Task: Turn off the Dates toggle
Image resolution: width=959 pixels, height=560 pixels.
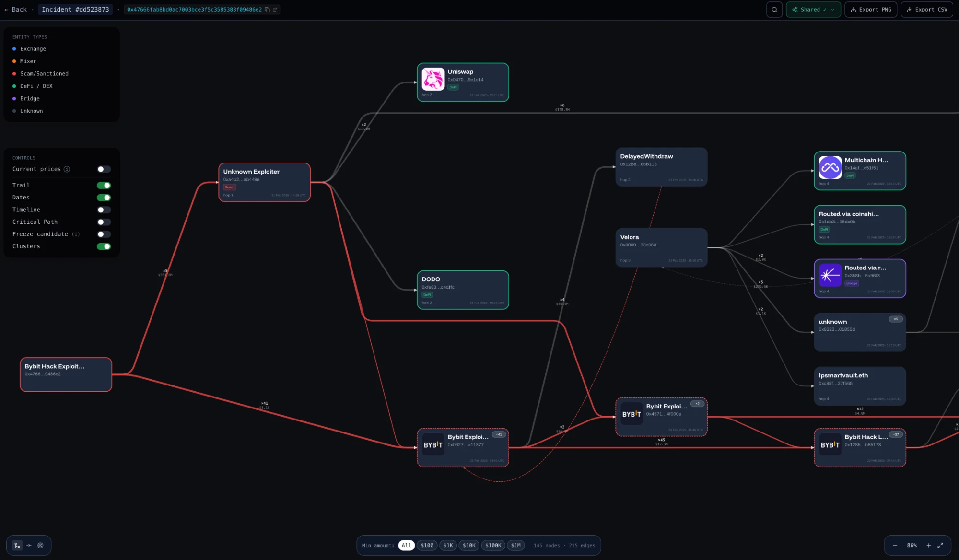Action: click(x=104, y=198)
